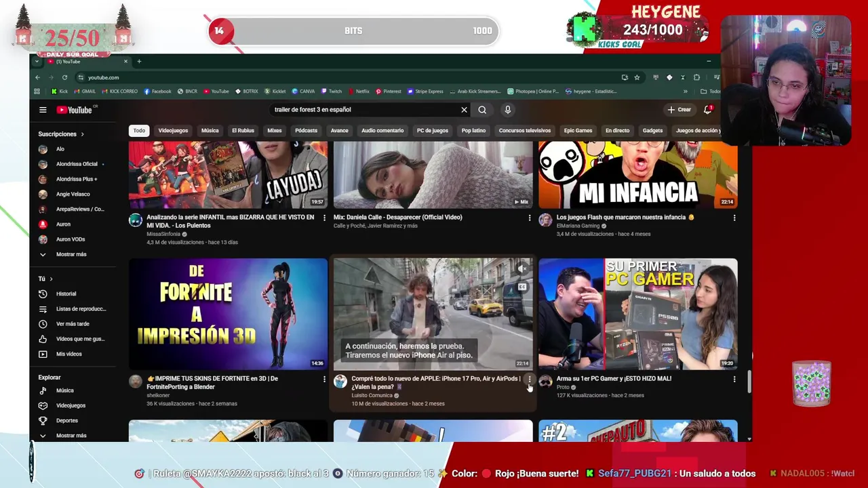Viewport: 868px width, 488px height.
Task: Select the En directo chip
Action: click(x=617, y=131)
